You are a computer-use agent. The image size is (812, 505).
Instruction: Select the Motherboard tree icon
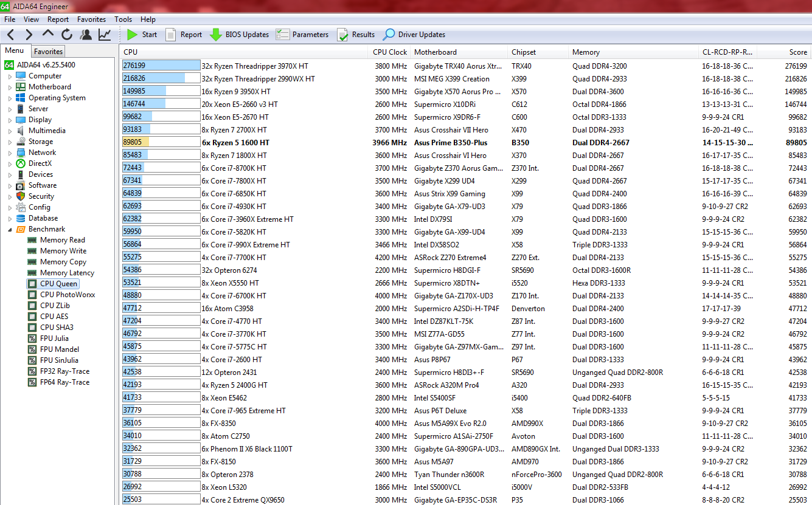(x=21, y=87)
